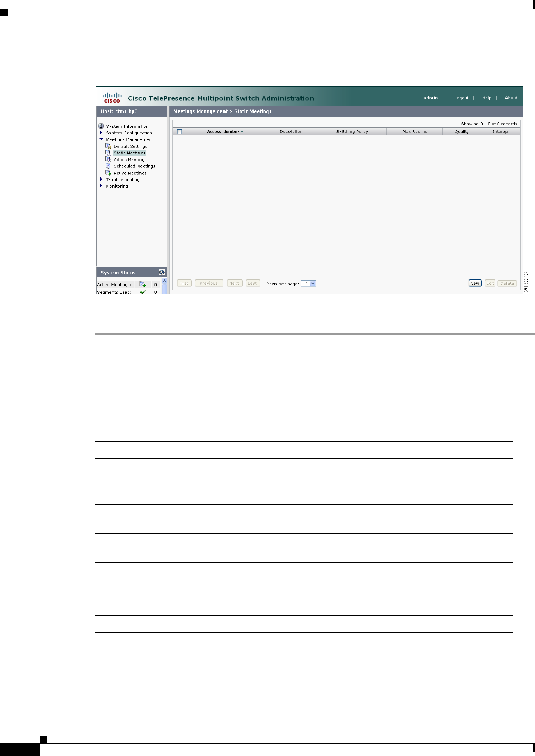Click the Segments Used green checkmark
The image size is (535, 756).
pyautogui.click(x=143, y=292)
